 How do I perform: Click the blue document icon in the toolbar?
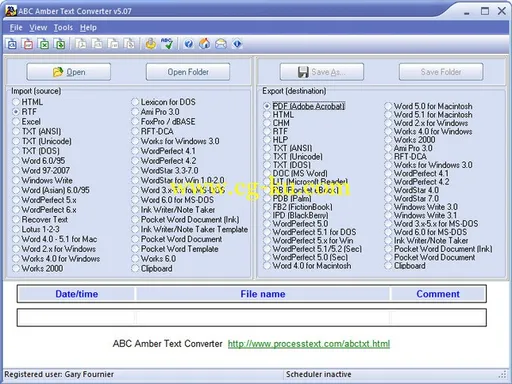tap(12, 44)
